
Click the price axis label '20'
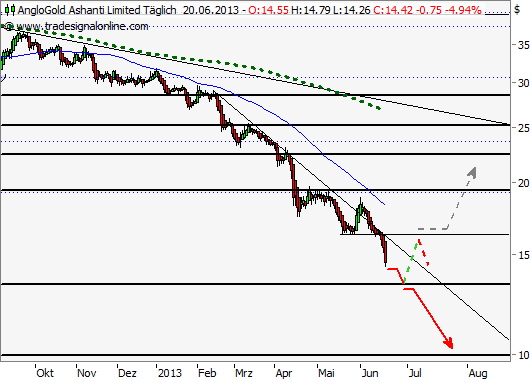click(524, 183)
